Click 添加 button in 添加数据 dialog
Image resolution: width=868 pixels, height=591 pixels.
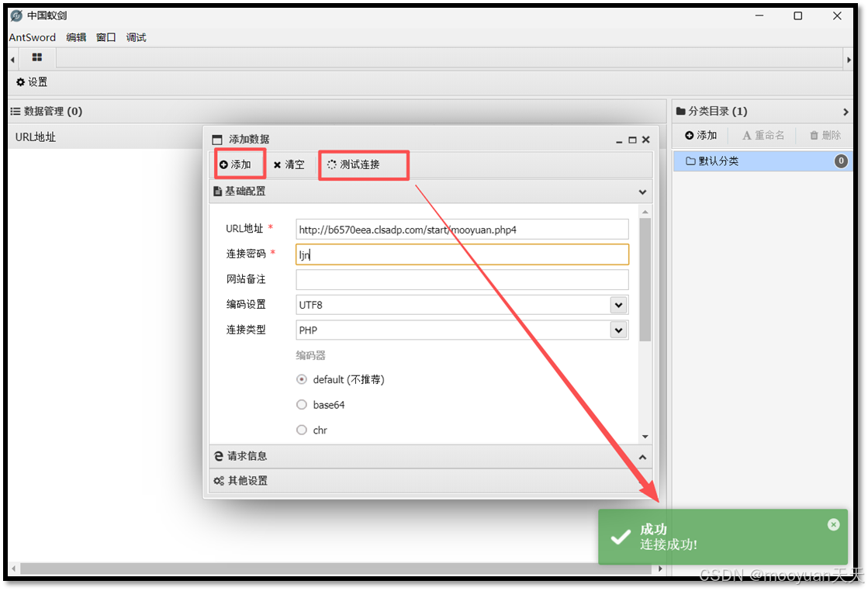click(235, 164)
